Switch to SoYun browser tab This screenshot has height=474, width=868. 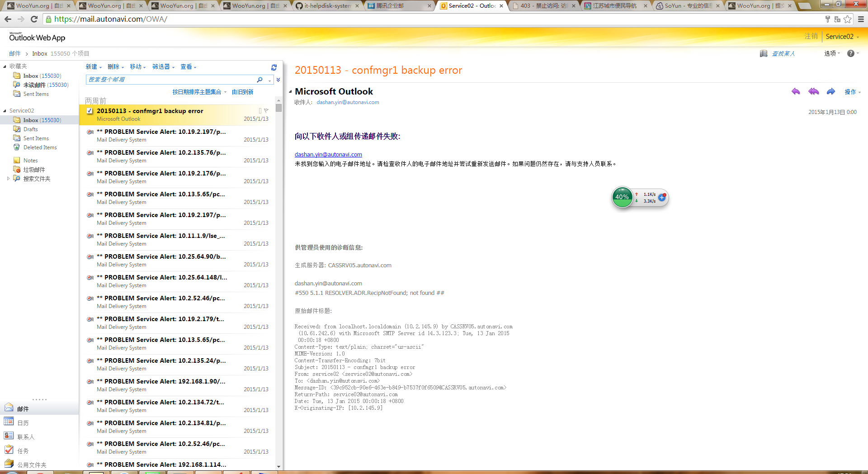[688, 6]
